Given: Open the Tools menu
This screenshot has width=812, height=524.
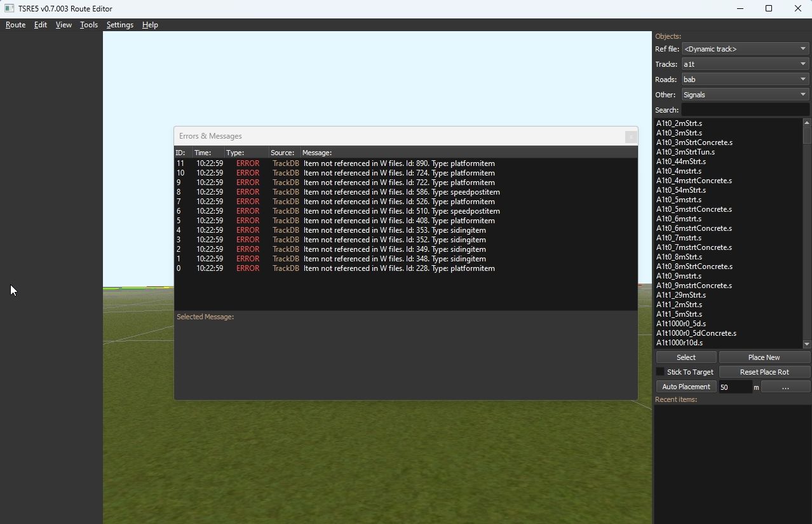Looking at the screenshot, I should (x=88, y=25).
